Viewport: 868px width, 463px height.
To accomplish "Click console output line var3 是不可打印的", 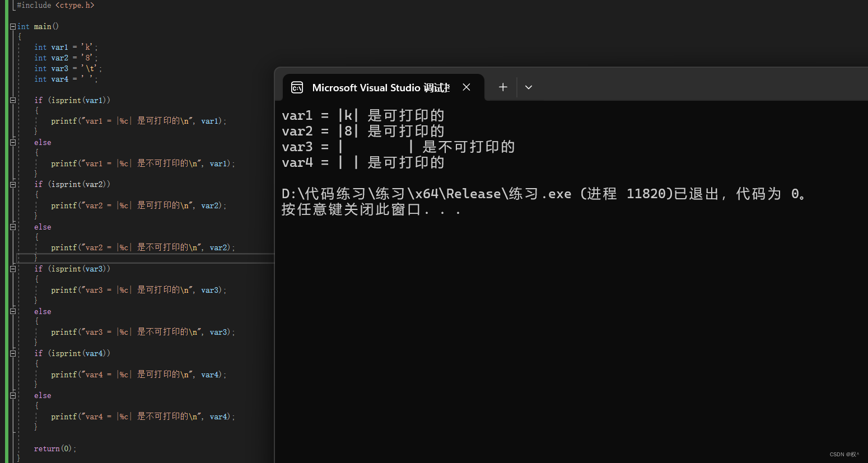I will point(398,147).
